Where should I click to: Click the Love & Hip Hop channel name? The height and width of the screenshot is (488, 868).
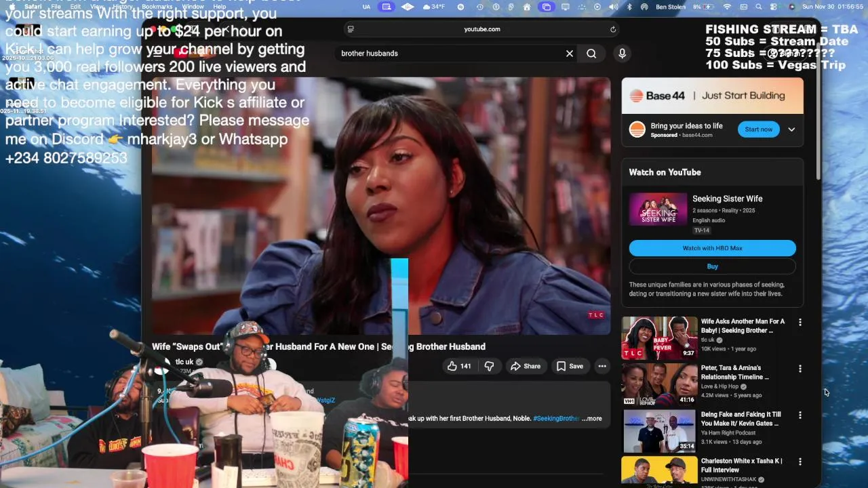point(719,386)
